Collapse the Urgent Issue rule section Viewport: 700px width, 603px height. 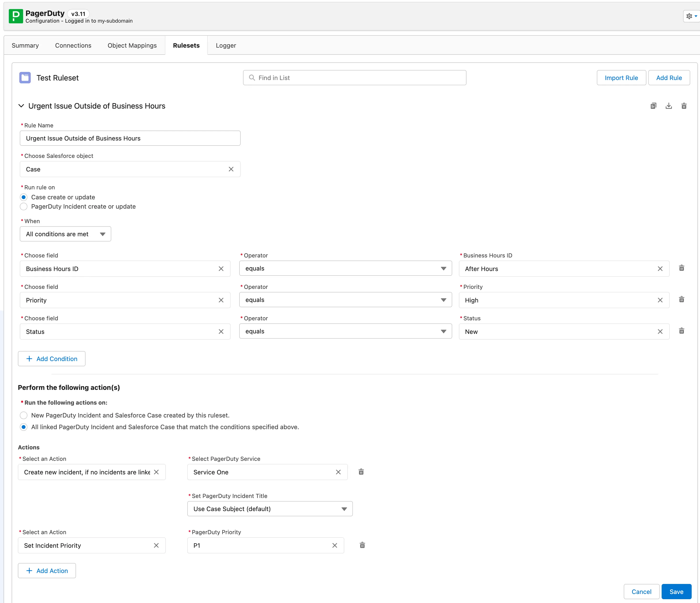[x=21, y=106]
